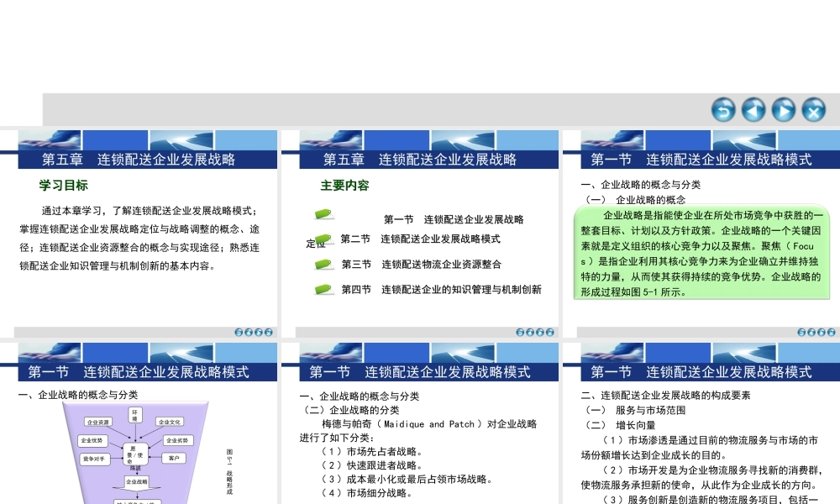Select the green tag icon beside 第二节

click(x=323, y=239)
